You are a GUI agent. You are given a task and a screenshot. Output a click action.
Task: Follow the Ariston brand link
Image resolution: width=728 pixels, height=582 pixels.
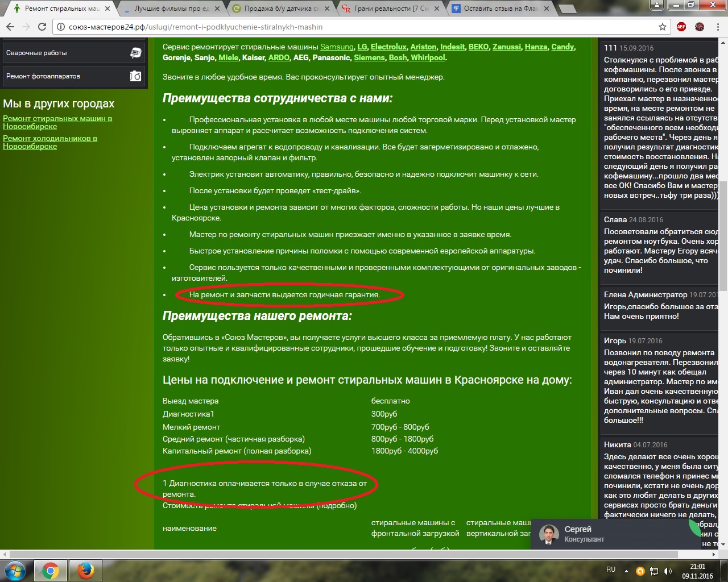coord(424,47)
